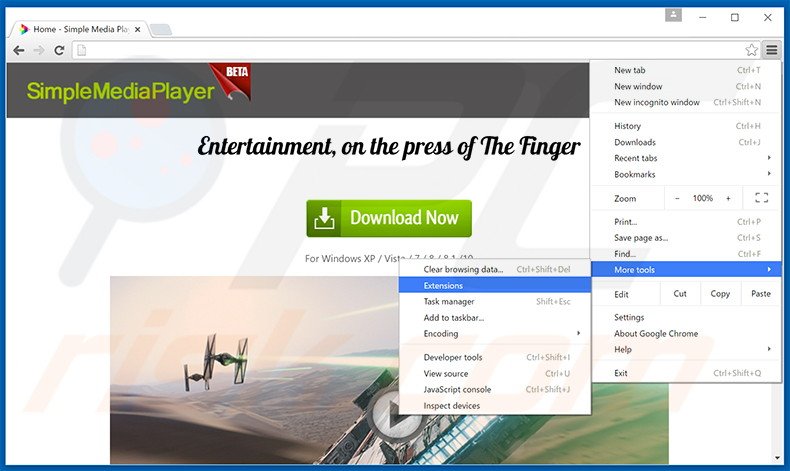The height and width of the screenshot is (471, 790).
Task: Click the browser back arrow
Action: 19,50
